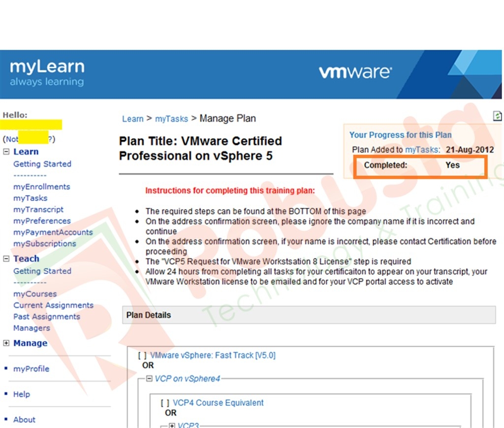This screenshot has width=504, height=428.
Task: Click bullet about required steps at BOTTOM
Action: (x=255, y=211)
